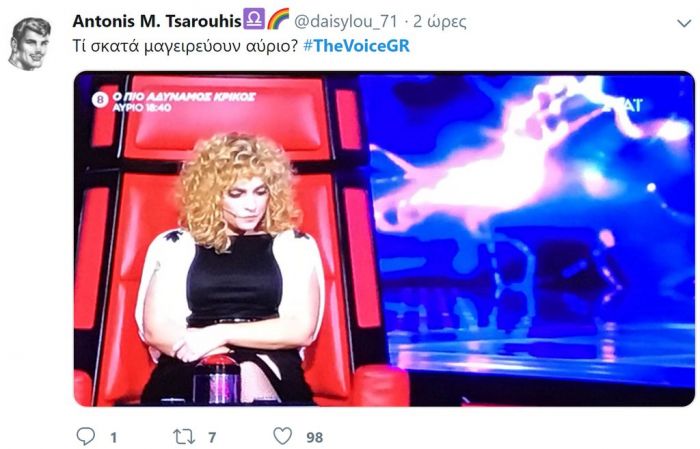700x449 pixels.
Task: Open the #TheVoiceGR hashtag link
Action: pos(356,46)
